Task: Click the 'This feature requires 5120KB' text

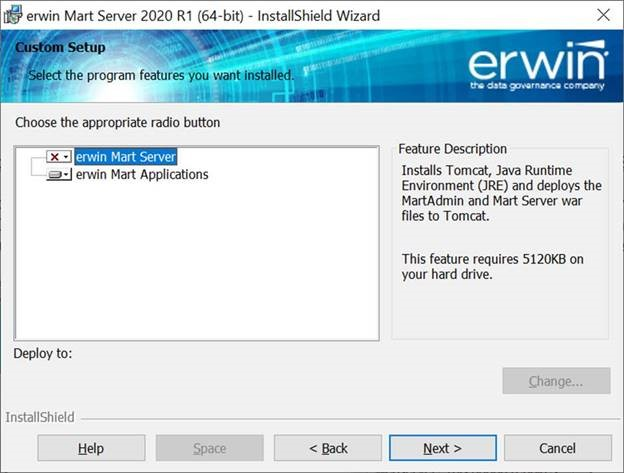Action: tap(493, 267)
